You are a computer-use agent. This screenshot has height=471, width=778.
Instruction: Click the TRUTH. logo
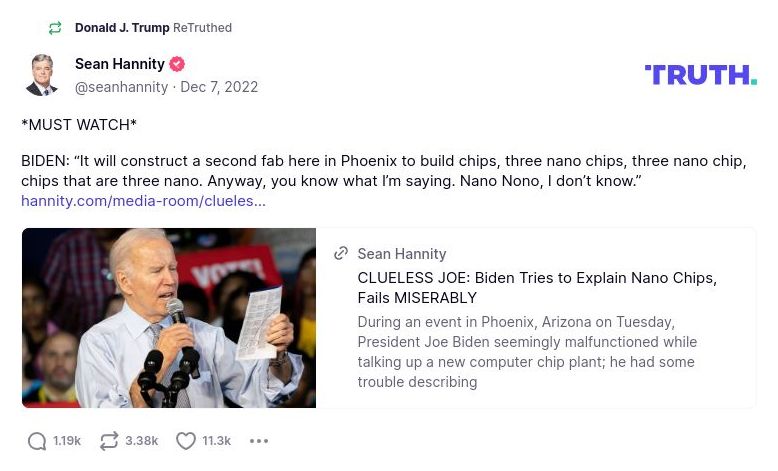point(700,75)
